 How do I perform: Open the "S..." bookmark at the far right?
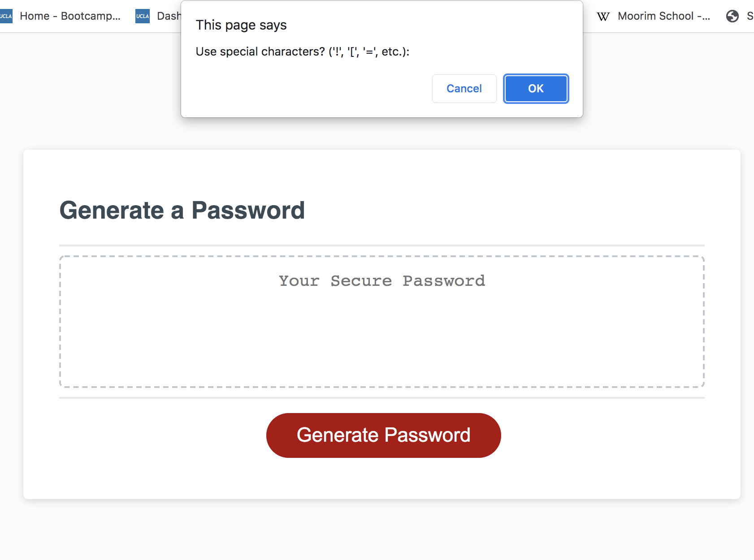click(x=750, y=16)
